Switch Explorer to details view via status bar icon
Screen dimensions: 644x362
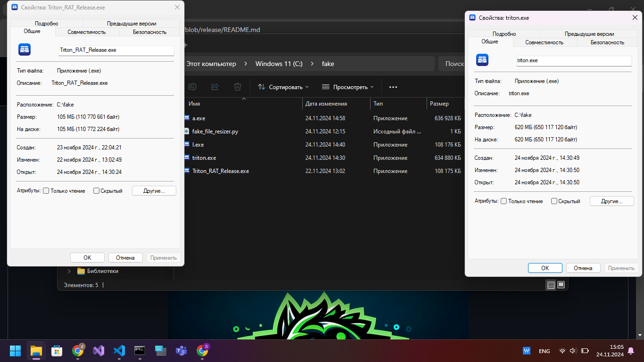(551, 285)
